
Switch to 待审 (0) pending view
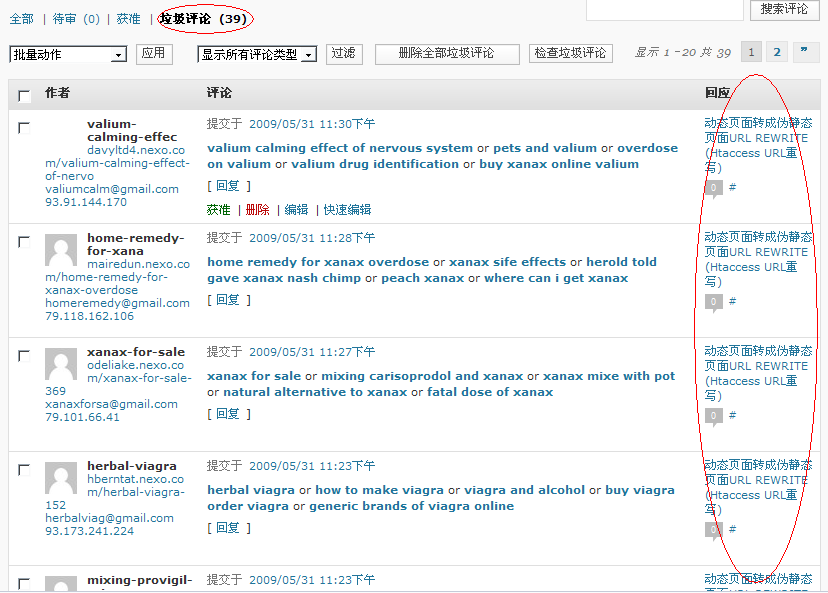click(76, 19)
